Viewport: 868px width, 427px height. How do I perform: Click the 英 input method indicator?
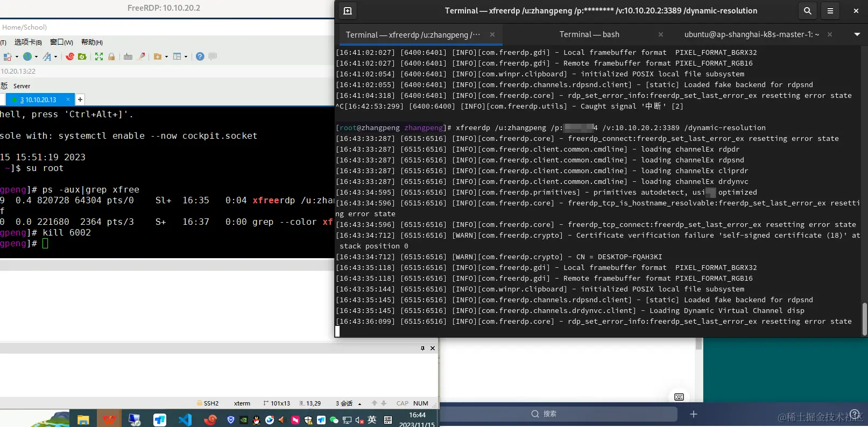coord(372,420)
